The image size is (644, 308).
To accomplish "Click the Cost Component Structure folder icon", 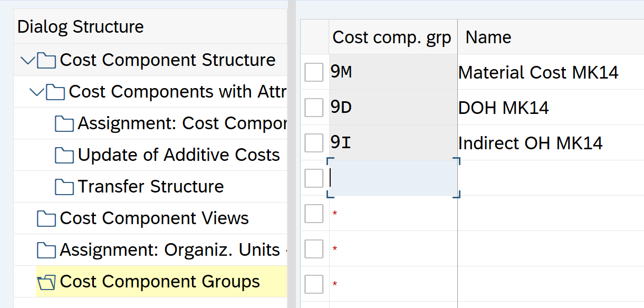I will click(46, 61).
